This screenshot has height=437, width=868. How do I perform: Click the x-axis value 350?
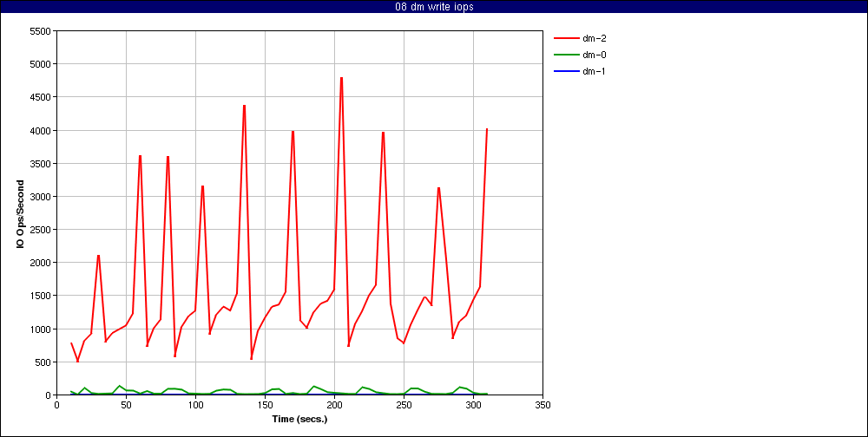pyautogui.click(x=542, y=405)
